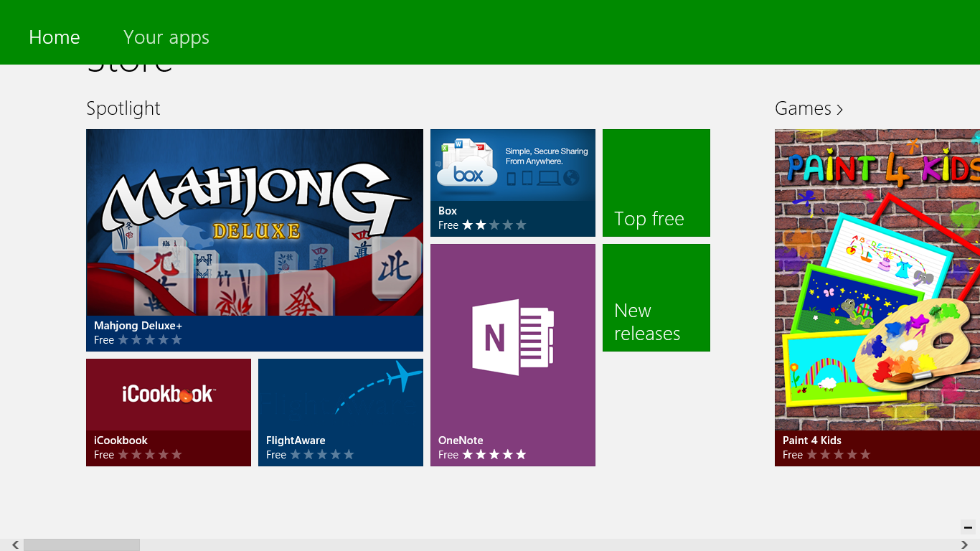Click the Paint 4 Kids label text
Image resolution: width=980 pixels, height=551 pixels.
point(812,441)
